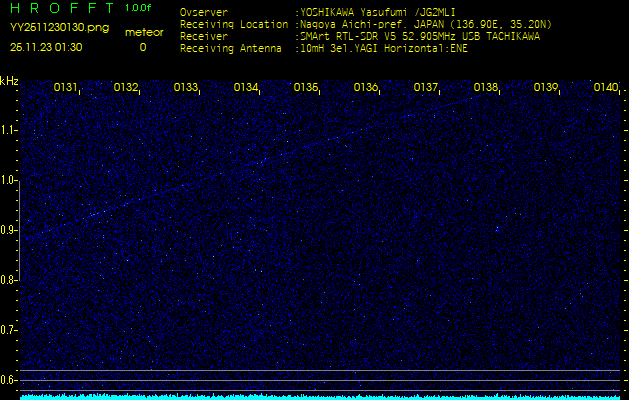Select the 0133 time marker
629x400 pixels.
click(x=186, y=88)
